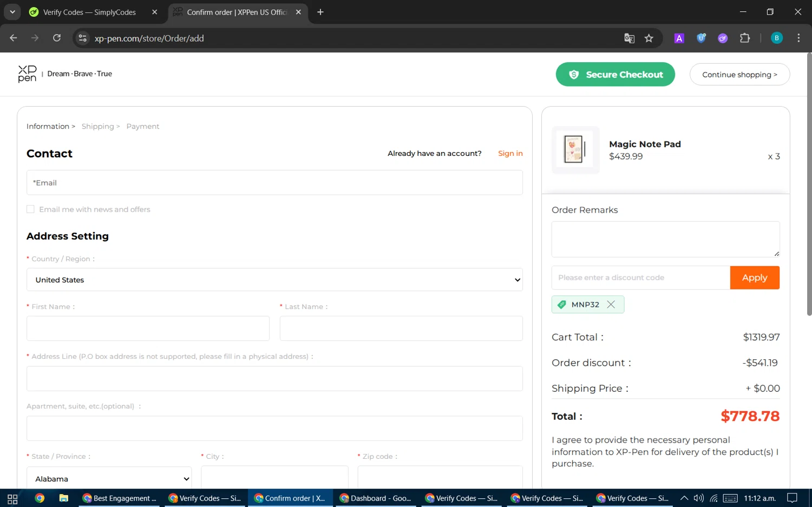Open the Extensions puzzle icon
Viewport: 812px width, 507px height.
[x=745, y=38]
